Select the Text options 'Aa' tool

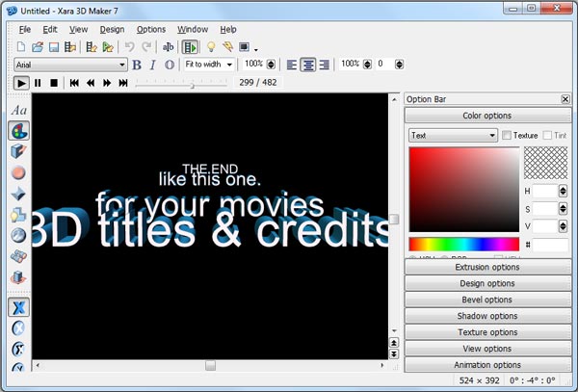(18, 110)
